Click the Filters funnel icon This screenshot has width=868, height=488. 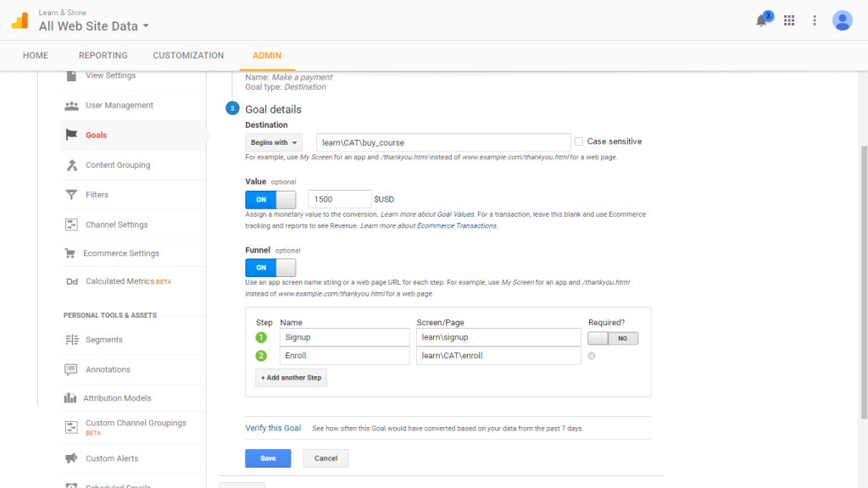[71, 195]
